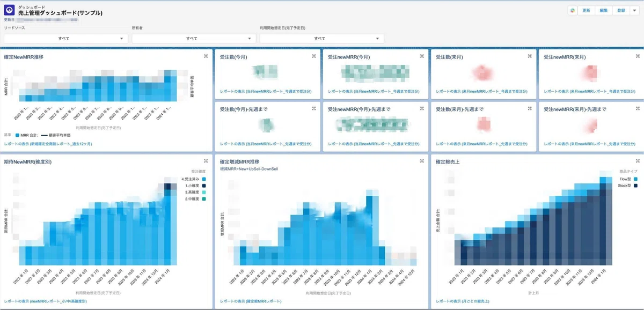Expand the 受注newMRR(今月) widget
The width and height of the screenshot is (644, 310).
422,56
